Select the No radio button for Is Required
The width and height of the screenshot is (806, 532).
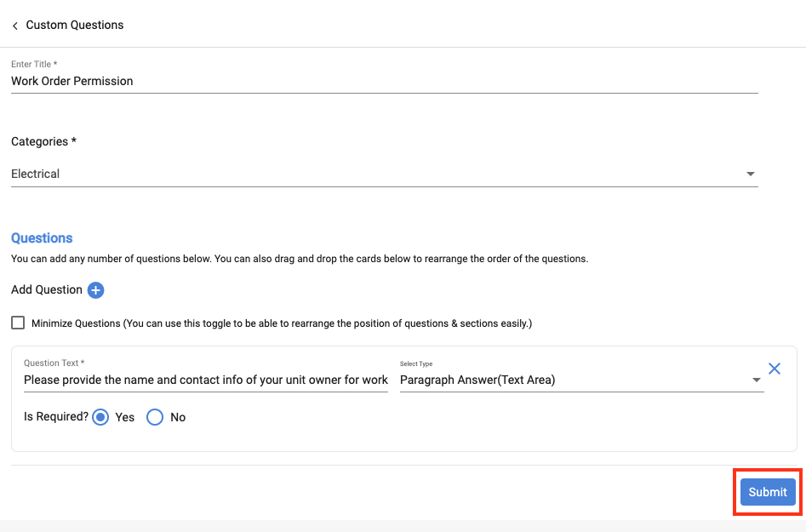tap(155, 417)
